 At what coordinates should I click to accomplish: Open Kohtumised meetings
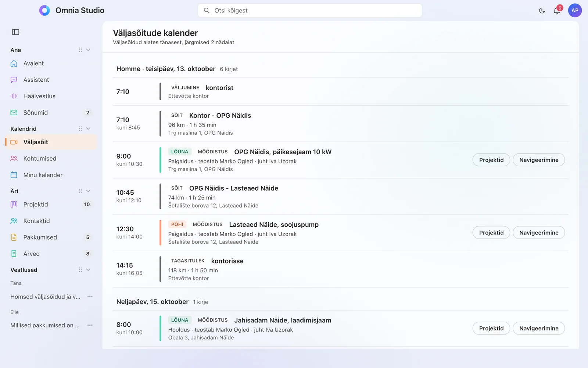51,159
